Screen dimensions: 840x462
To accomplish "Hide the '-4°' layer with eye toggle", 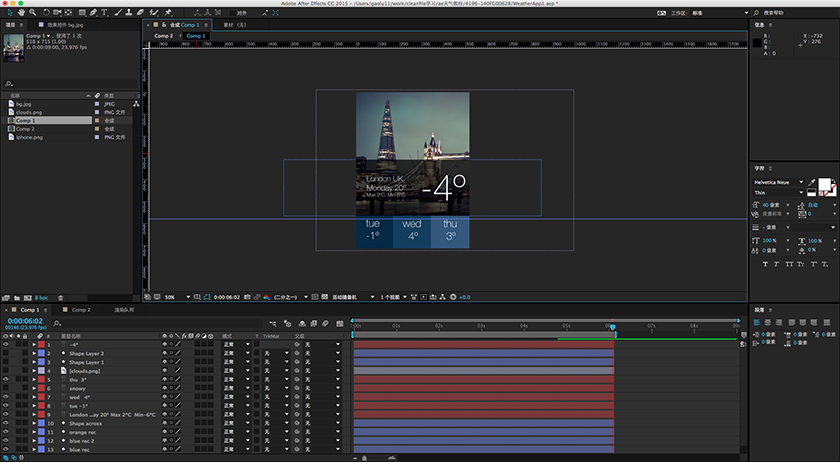I will pos(5,345).
